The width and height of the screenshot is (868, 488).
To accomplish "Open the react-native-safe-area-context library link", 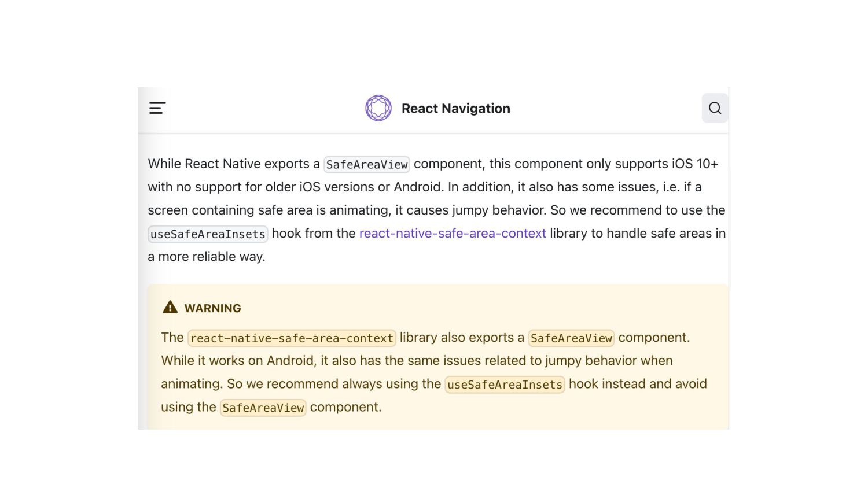I will [453, 234].
